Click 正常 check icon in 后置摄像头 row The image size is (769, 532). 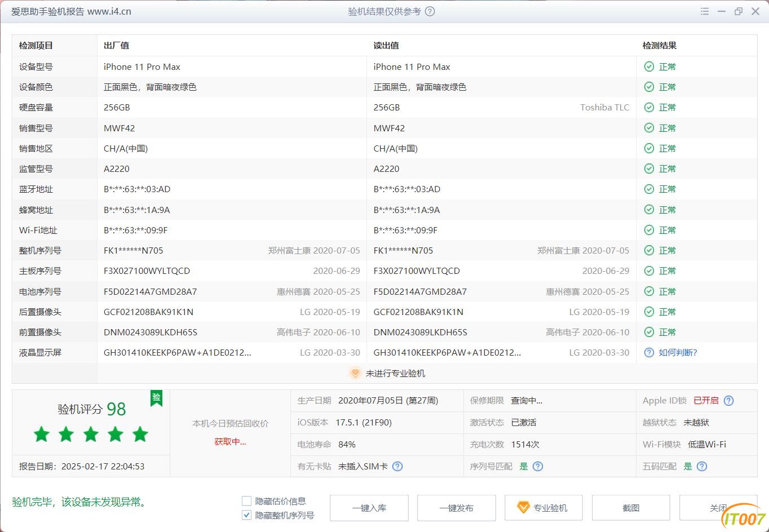point(649,312)
